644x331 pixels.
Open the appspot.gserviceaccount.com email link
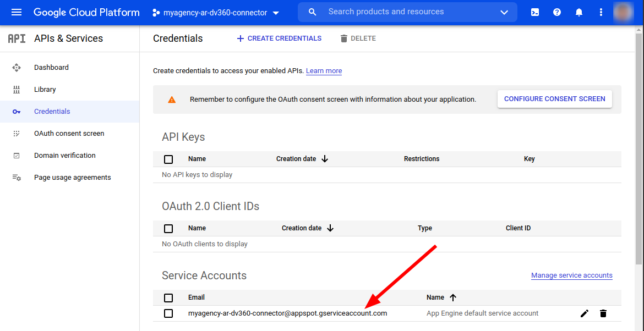coord(287,313)
